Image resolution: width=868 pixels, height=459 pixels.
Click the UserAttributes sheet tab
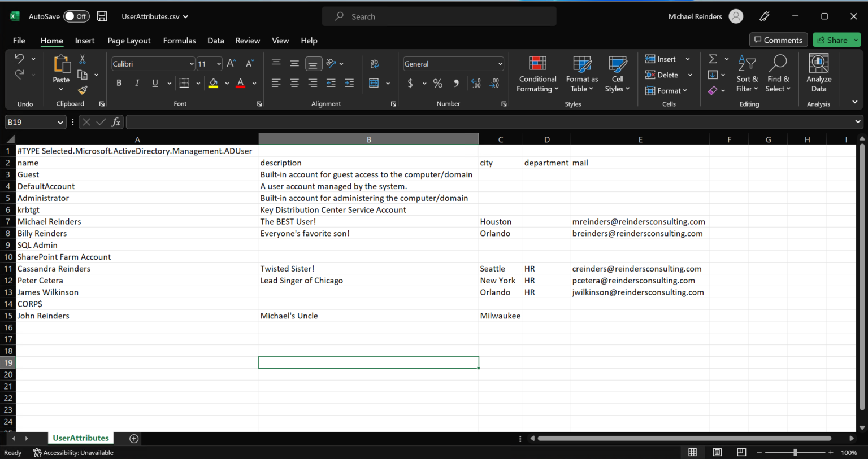80,438
